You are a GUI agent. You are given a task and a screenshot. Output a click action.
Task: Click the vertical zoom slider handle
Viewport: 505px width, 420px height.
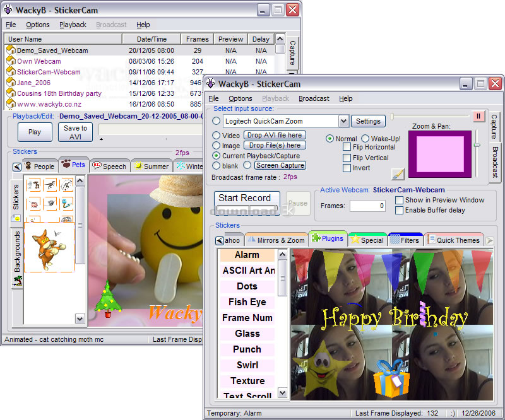coord(477,145)
